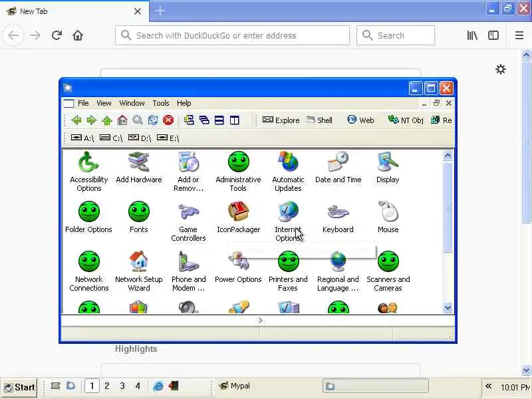This screenshot has height=399, width=532.
Task: Open Printers and Faxes icon
Action: pos(288,271)
